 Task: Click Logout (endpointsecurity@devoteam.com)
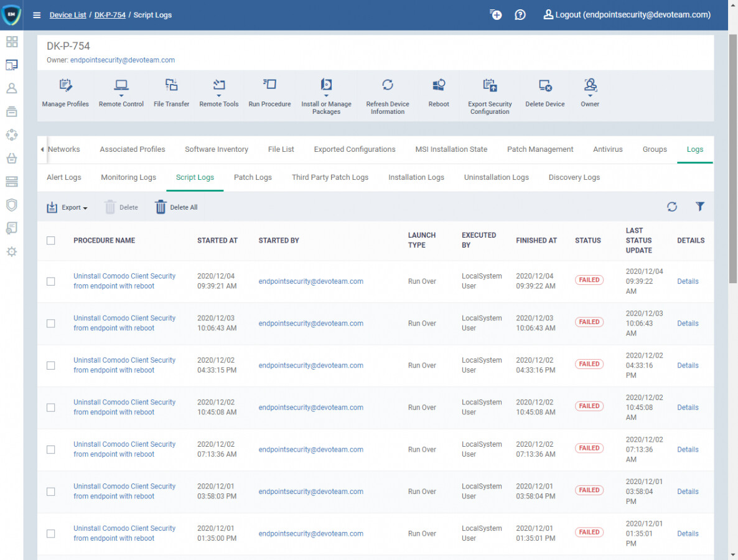click(627, 14)
